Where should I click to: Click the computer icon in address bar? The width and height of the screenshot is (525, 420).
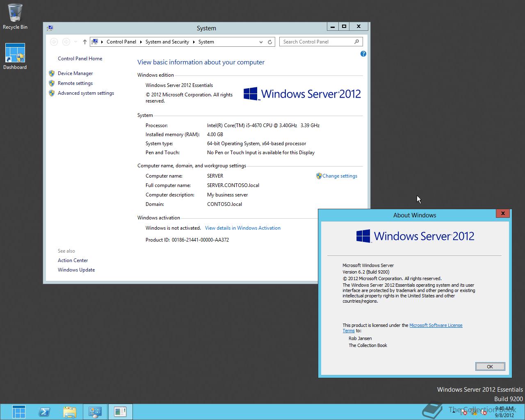pos(95,42)
